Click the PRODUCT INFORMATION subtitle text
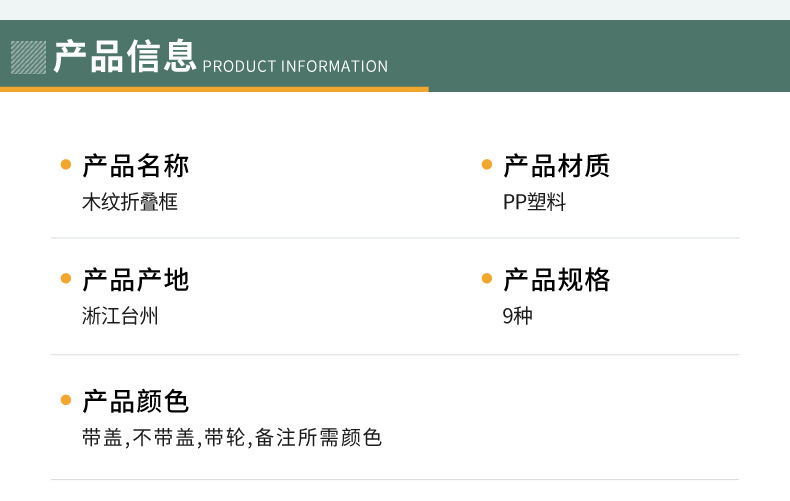Viewport: 790px width, 501px height. (295, 67)
